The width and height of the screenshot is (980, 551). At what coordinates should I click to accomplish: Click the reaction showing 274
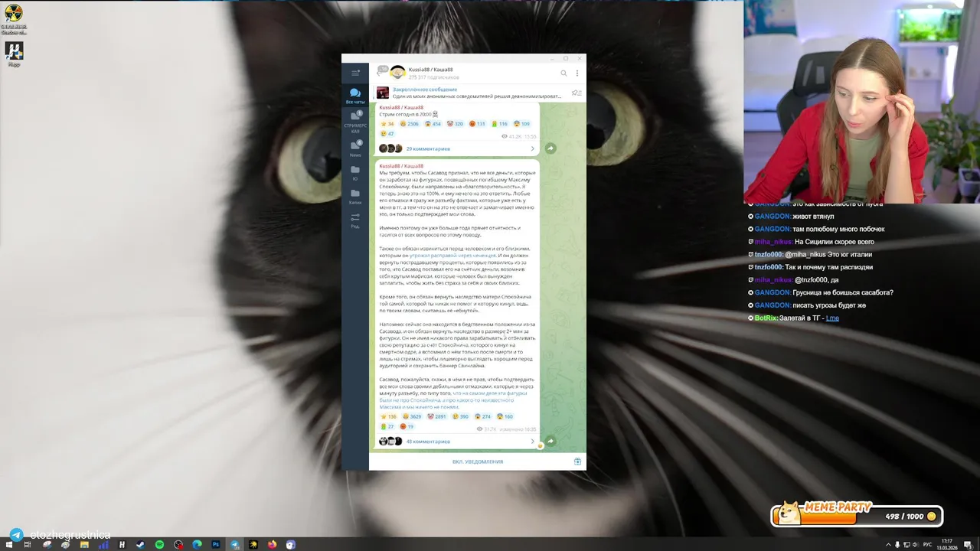pos(482,416)
